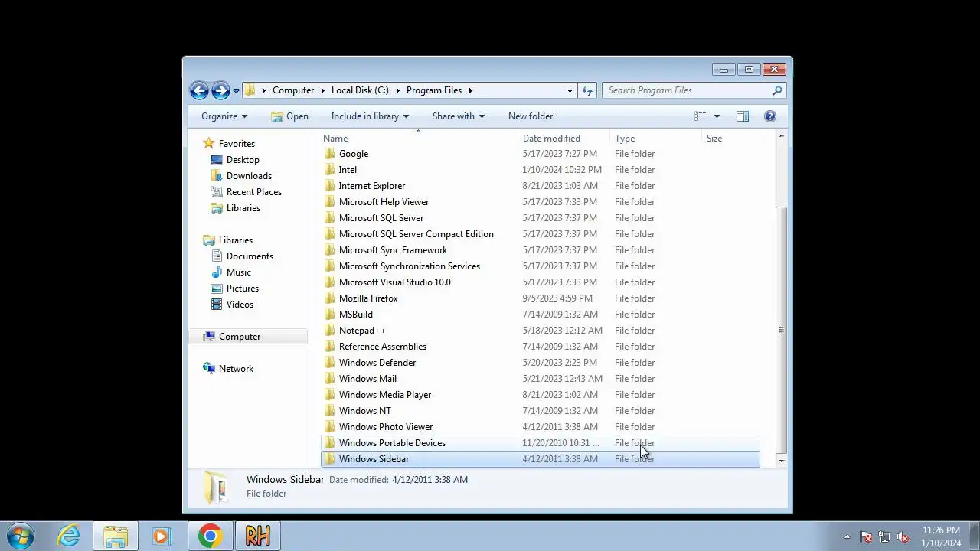
Task: Click the Reference Assemblies folder name
Action: [x=382, y=347]
